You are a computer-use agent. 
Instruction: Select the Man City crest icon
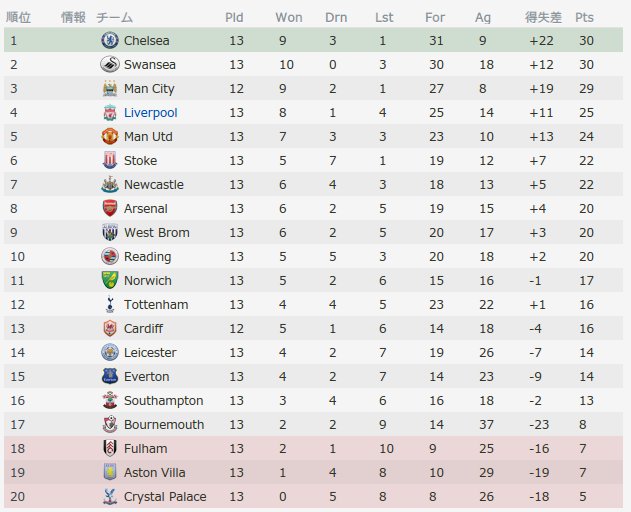109,88
